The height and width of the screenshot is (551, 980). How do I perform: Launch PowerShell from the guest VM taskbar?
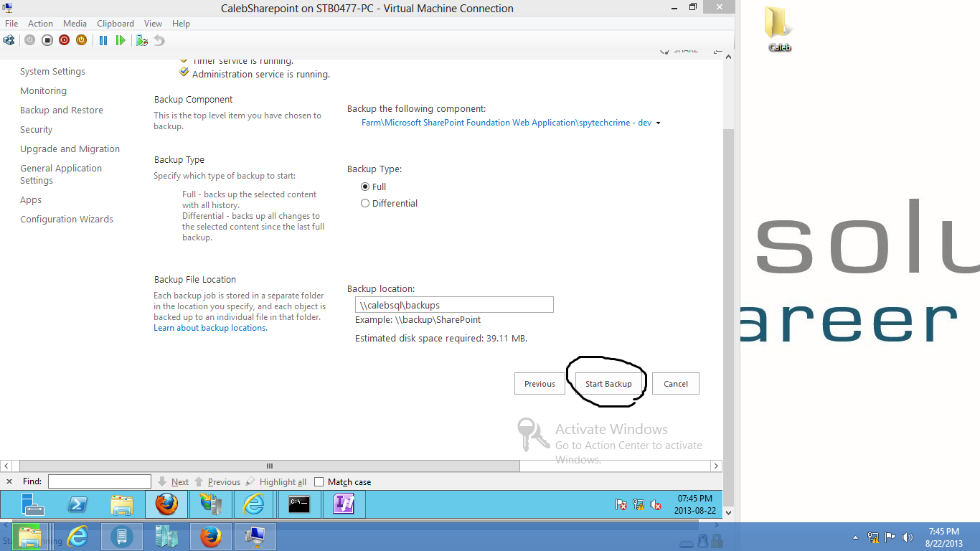77,504
